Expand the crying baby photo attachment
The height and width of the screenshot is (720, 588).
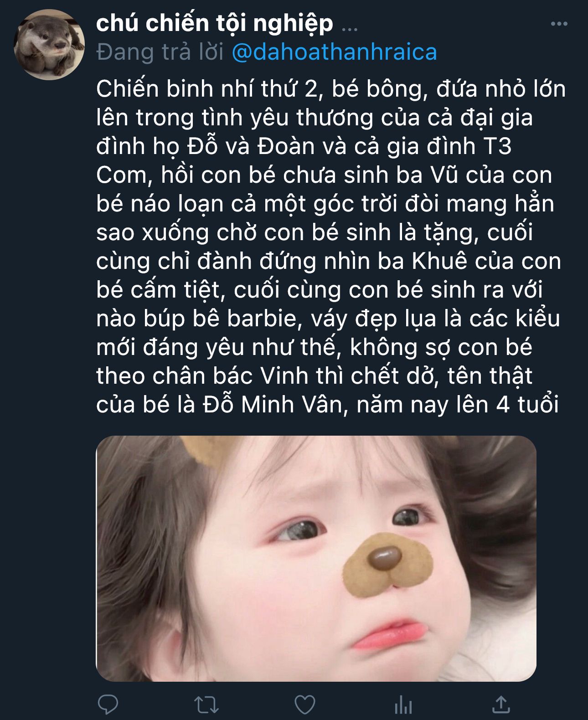pos(316,558)
